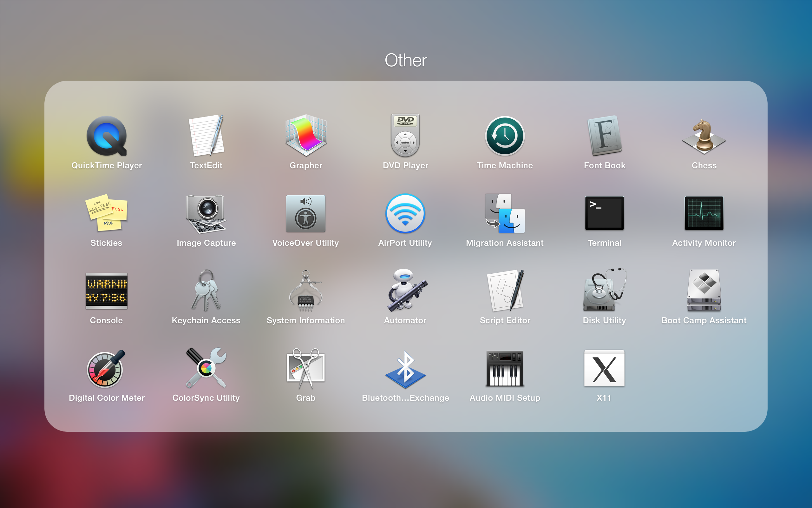The height and width of the screenshot is (508, 812).
Task: Click the 'Disk Utility' label text
Action: [x=604, y=321]
